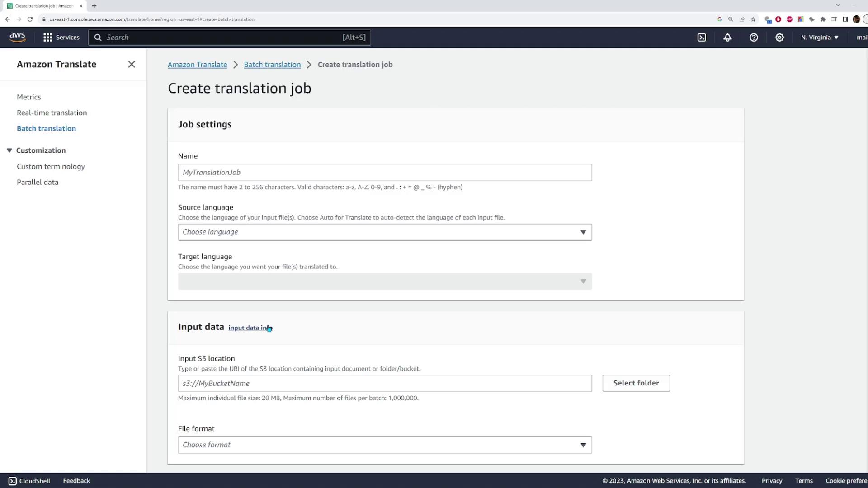
Task: Focus the Input S3 location field
Action: tap(385, 383)
